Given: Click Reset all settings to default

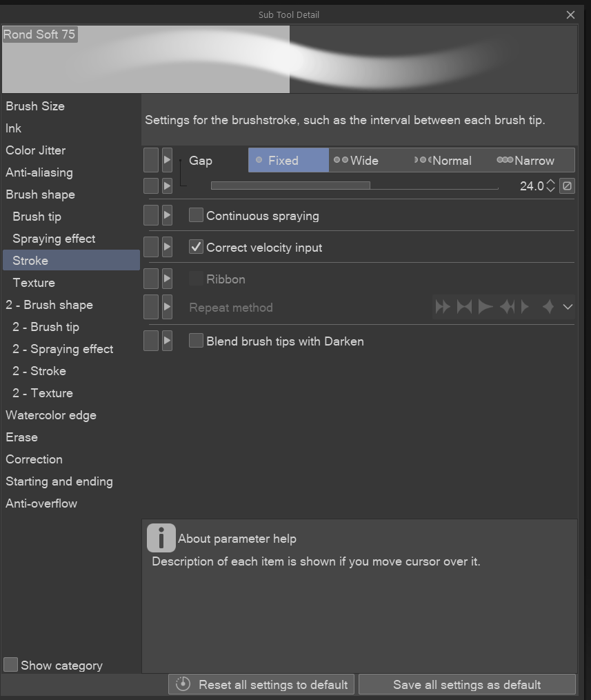Looking at the screenshot, I should tap(261, 684).
